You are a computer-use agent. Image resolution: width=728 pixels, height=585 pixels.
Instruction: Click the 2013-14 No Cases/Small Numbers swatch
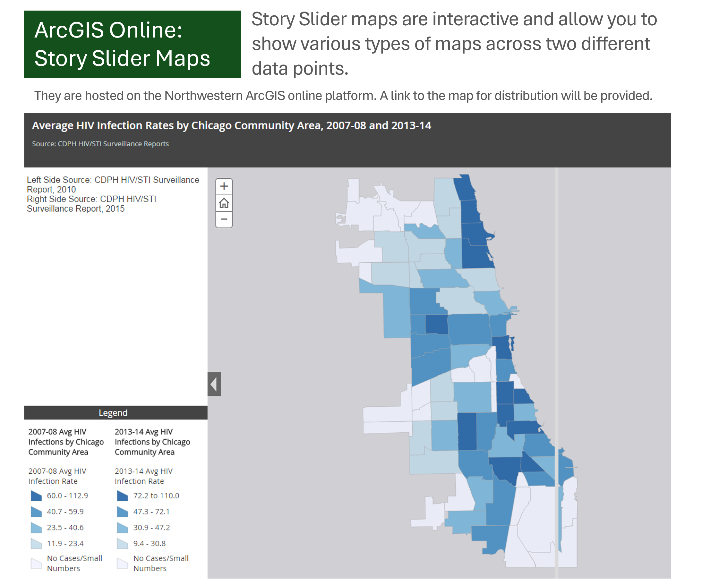[x=123, y=563]
